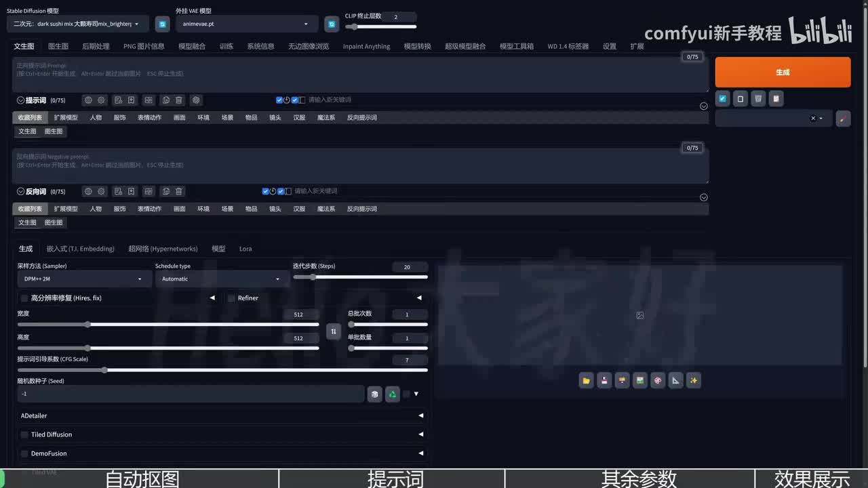Toggle first checkbox in the positive prompt toolbar
The height and width of the screenshot is (488, 868).
279,100
